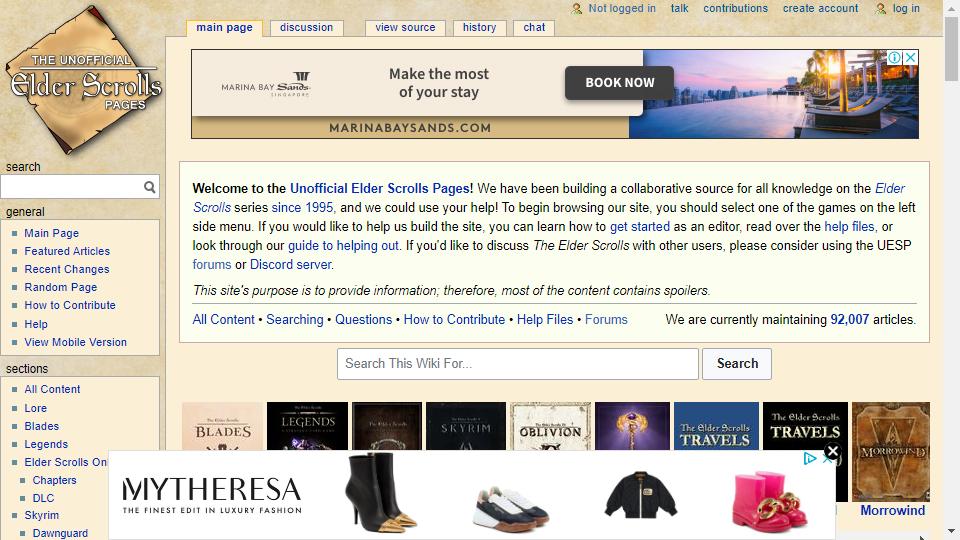Open the view source tab
Screen dimensions: 960x540
click(x=405, y=28)
